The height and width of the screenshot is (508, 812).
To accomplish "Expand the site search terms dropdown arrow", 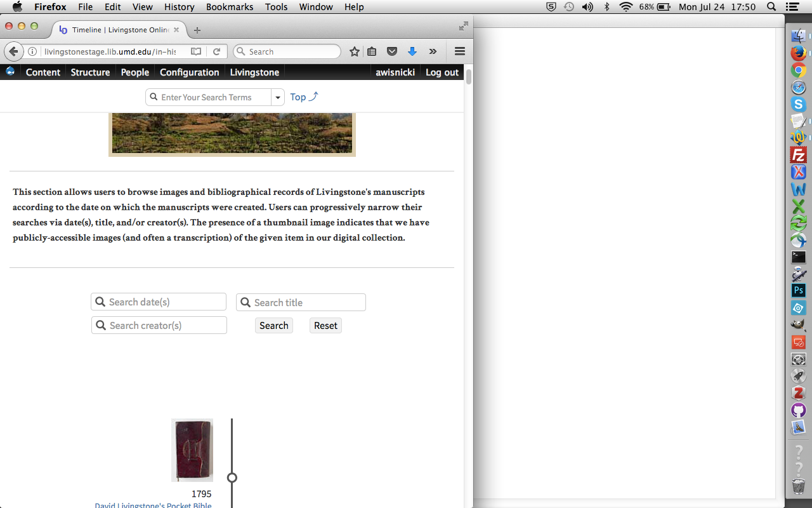I will pyautogui.click(x=278, y=97).
